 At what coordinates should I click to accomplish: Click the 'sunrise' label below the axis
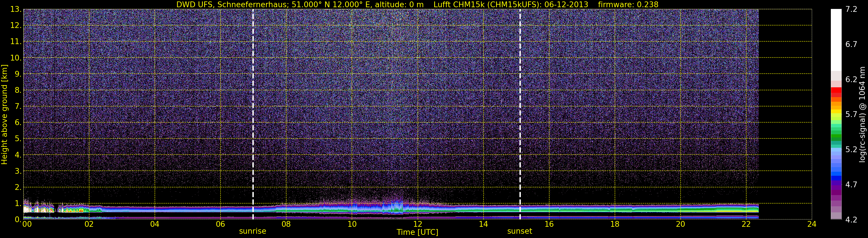tap(253, 231)
